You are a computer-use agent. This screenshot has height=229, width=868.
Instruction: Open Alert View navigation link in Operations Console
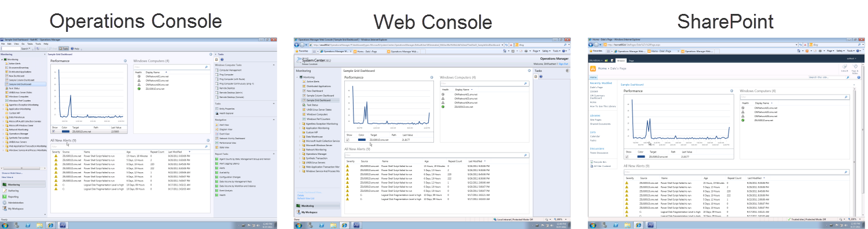click(x=223, y=125)
